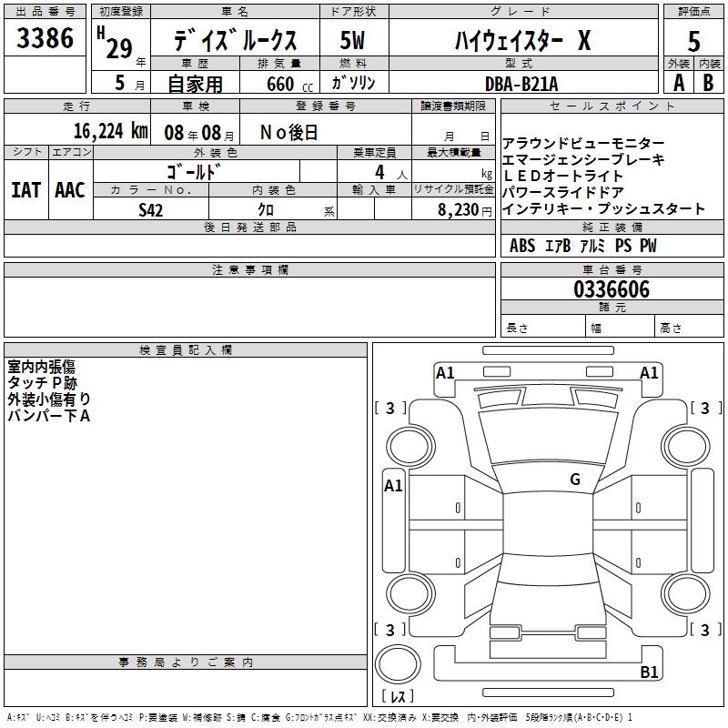
Task: Select the A1 mark on left side sill
Action: 393,486
